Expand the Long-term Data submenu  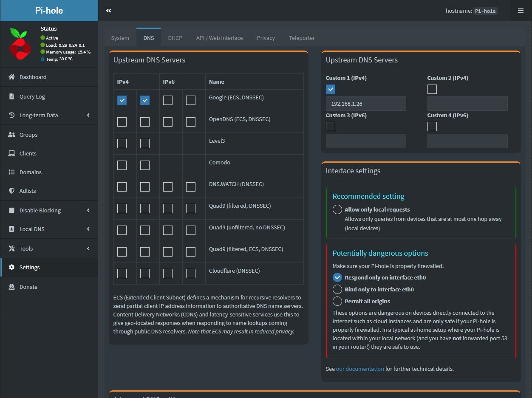tap(88, 115)
